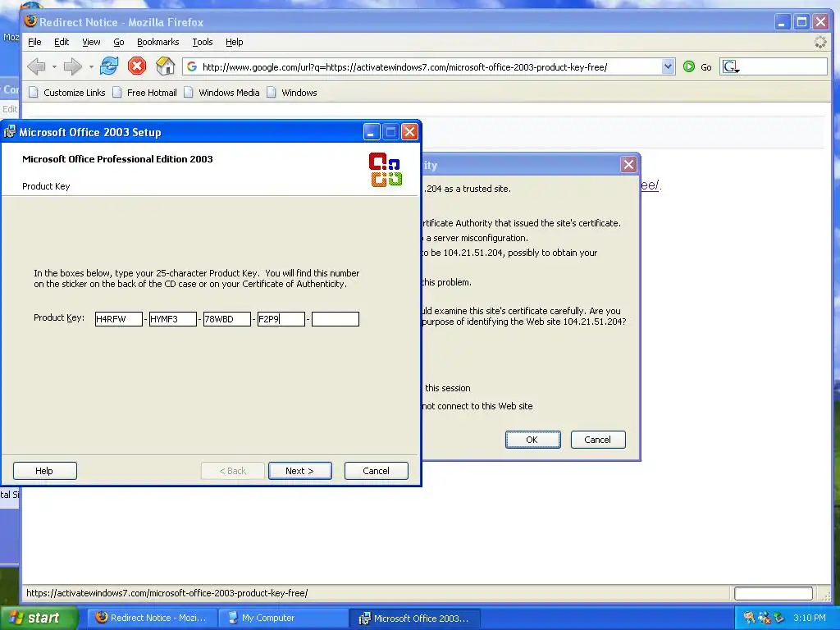This screenshot has width=840, height=630.
Task: Reload the page with Refresh icon
Action: (x=109, y=66)
